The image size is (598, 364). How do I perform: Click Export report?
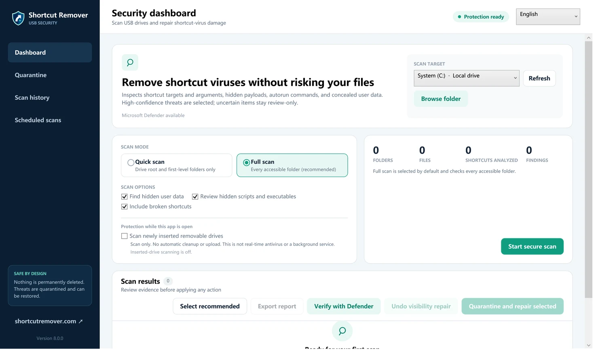[277, 307]
